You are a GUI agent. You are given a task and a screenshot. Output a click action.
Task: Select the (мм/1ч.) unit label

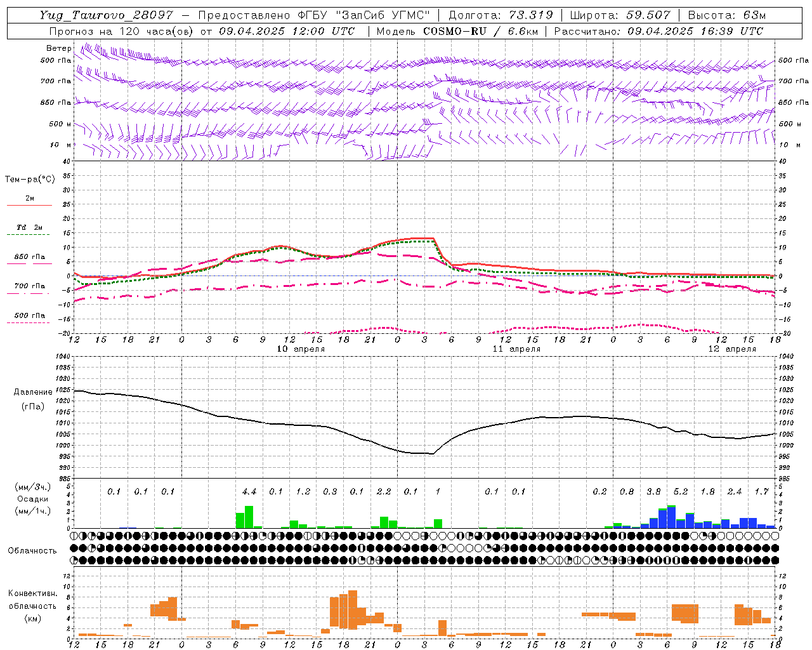point(32,510)
